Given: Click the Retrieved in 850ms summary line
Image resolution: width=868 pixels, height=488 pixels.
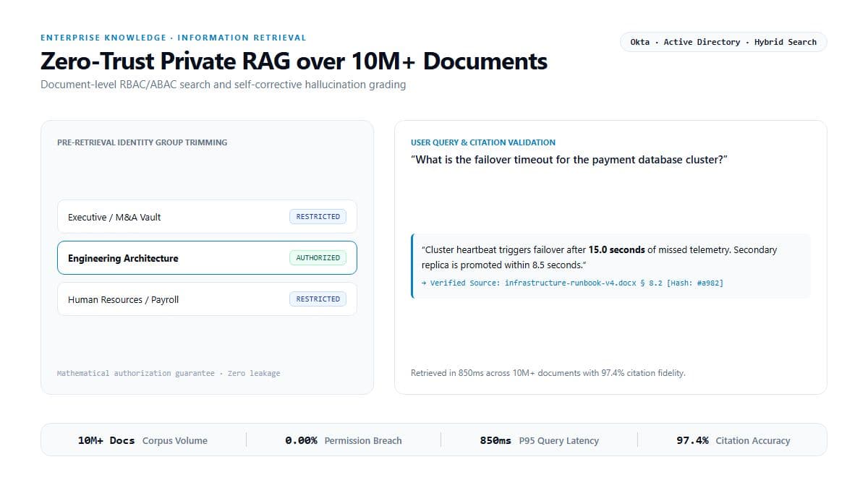Looking at the screenshot, I should [548, 373].
